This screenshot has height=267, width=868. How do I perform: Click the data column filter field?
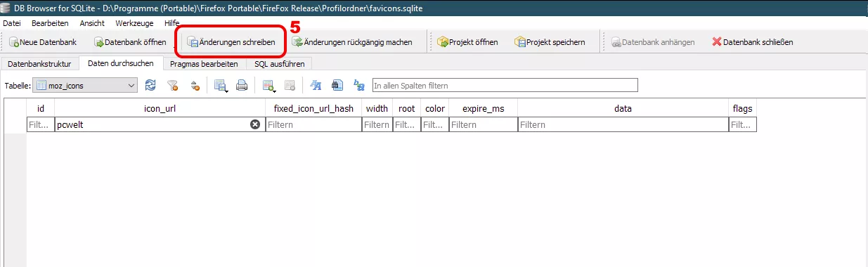(x=623, y=124)
